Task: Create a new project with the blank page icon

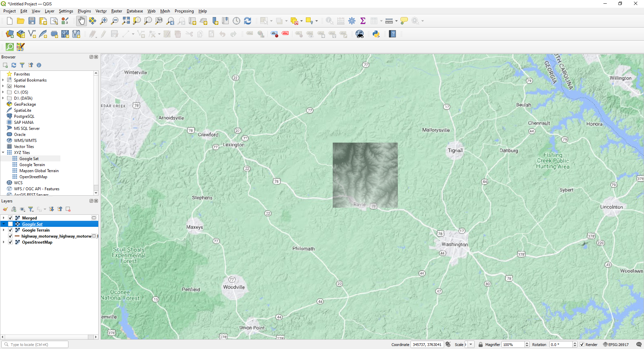Action: tap(10, 21)
